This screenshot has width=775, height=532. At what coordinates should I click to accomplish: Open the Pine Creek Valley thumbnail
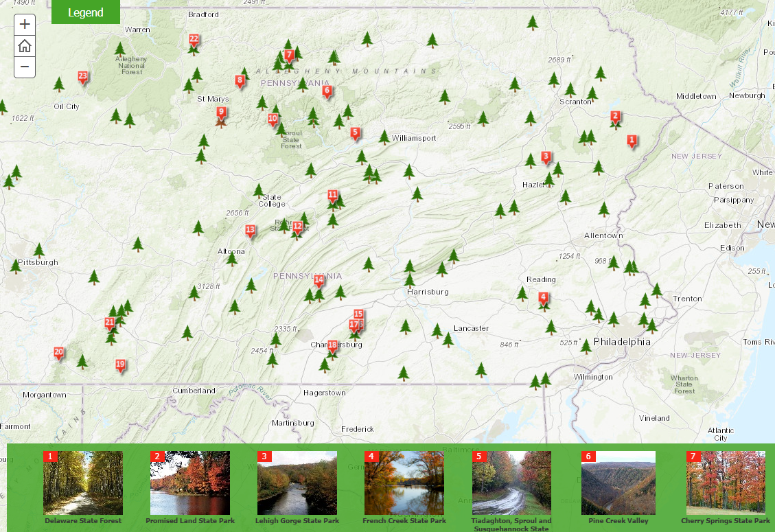(x=618, y=483)
